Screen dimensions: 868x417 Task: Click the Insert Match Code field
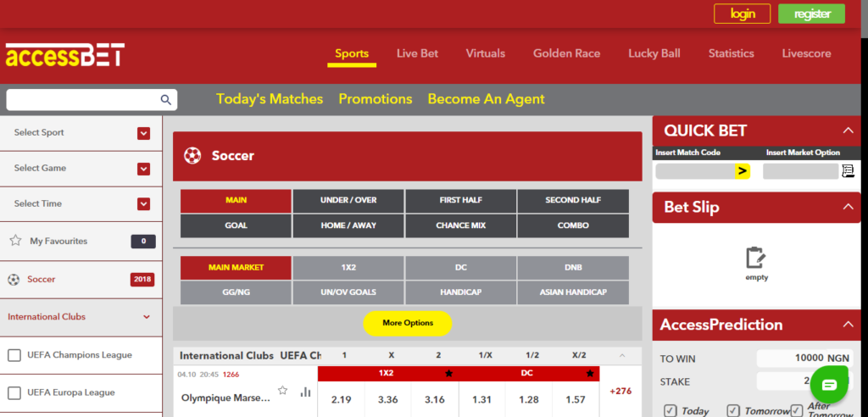click(695, 172)
